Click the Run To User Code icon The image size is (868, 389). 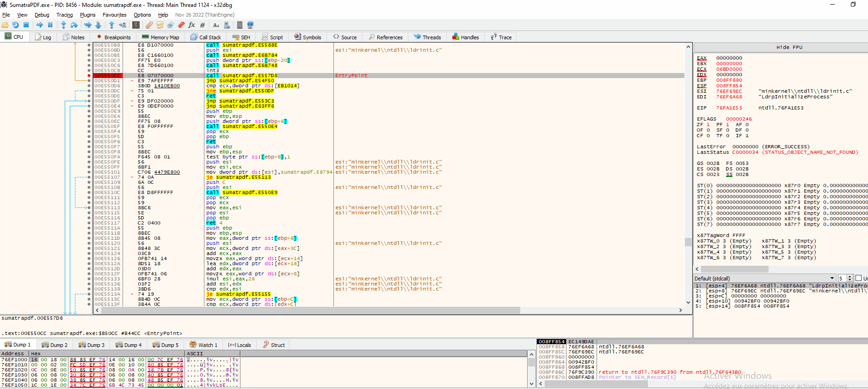coord(123,25)
